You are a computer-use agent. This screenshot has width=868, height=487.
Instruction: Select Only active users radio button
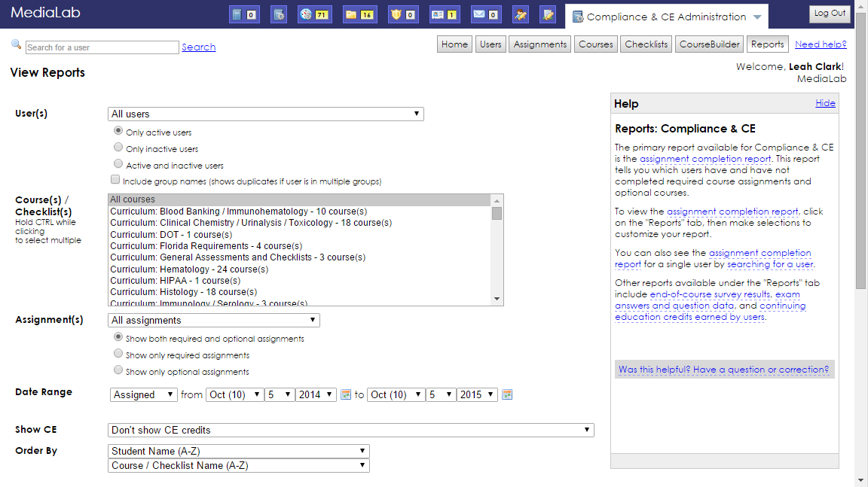click(118, 131)
